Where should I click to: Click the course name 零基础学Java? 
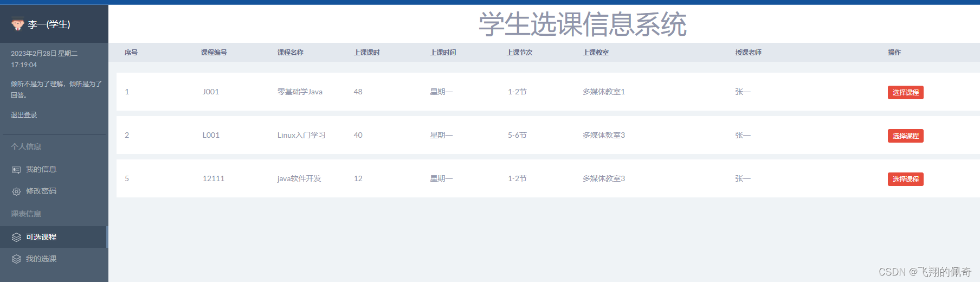tap(300, 92)
